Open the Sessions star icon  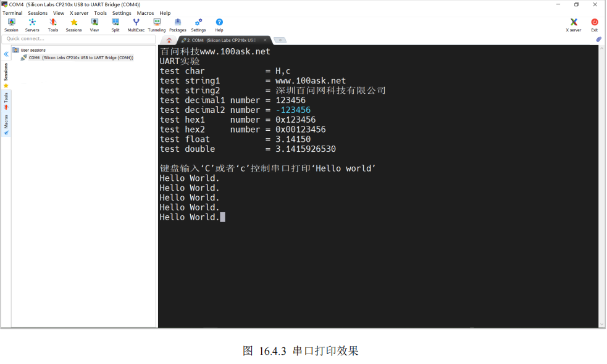click(73, 25)
